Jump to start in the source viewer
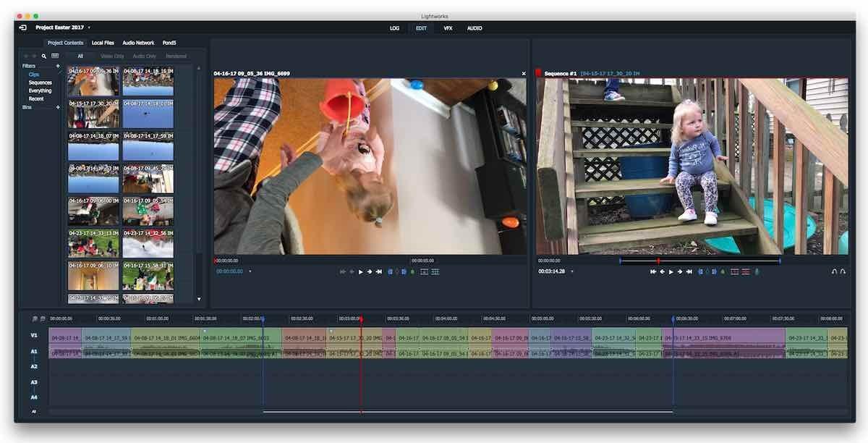 (342, 271)
